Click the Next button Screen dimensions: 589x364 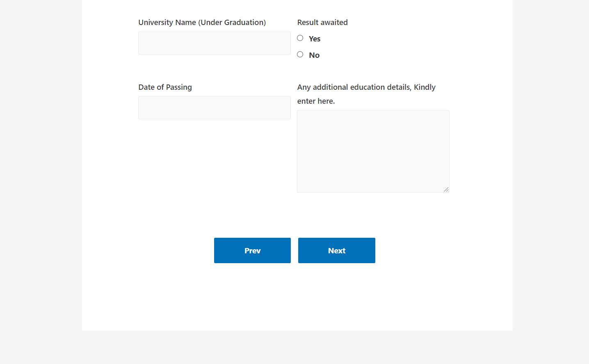coord(336,250)
